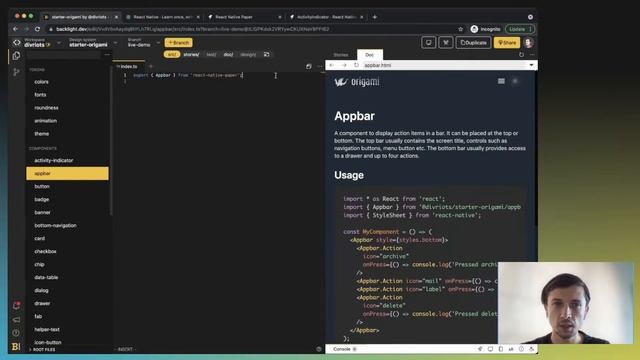Switch to the Stories preview tab
This screenshot has height=360, width=640.
click(x=341, y=55)
